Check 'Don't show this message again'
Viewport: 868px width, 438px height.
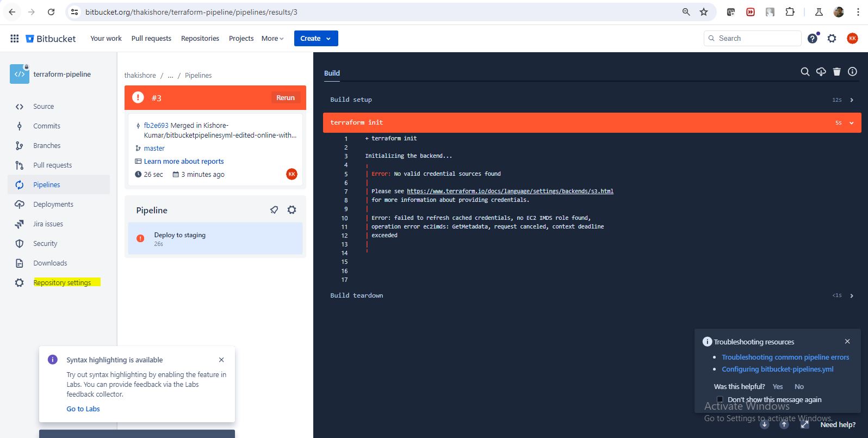click(x=720, y=399)
